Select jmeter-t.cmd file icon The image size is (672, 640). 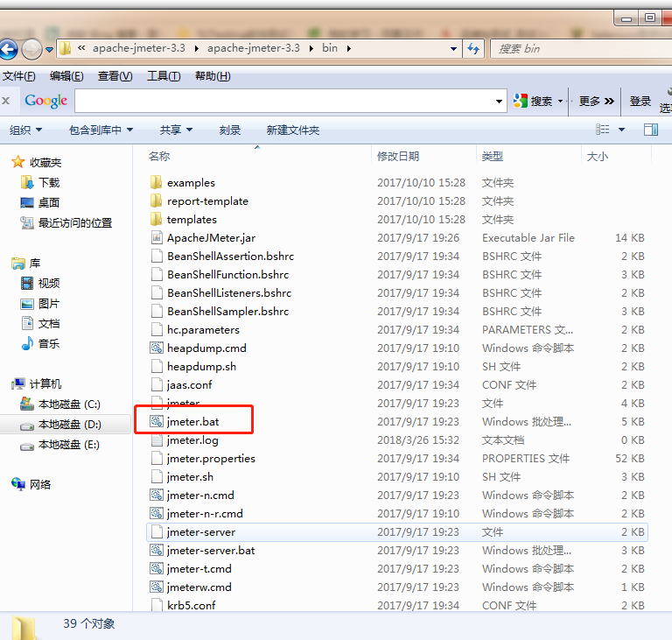click(x=157, y=568)
